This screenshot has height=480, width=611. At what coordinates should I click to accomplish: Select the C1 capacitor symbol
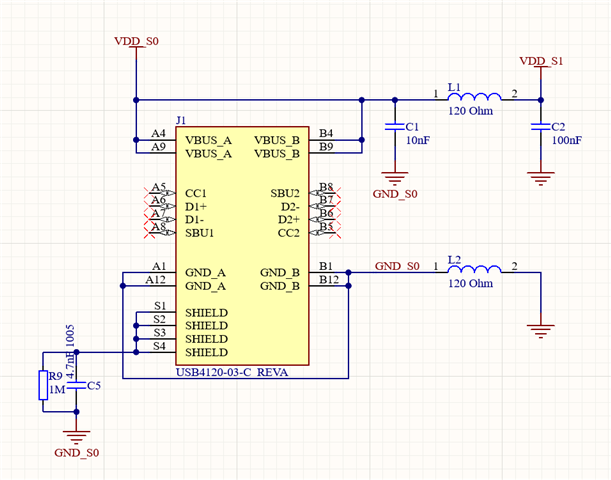tap(394, 127)
